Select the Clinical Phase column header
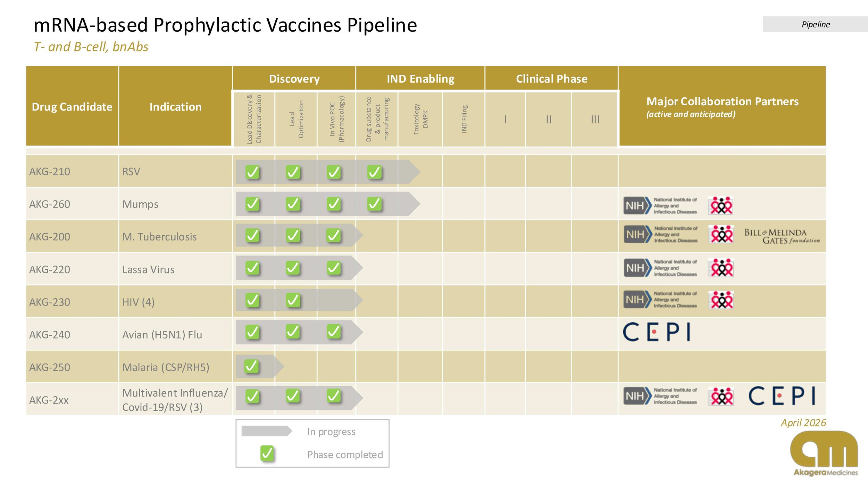Screen dimensions: 868x489 pyautogui.click(x=551, y=79)
